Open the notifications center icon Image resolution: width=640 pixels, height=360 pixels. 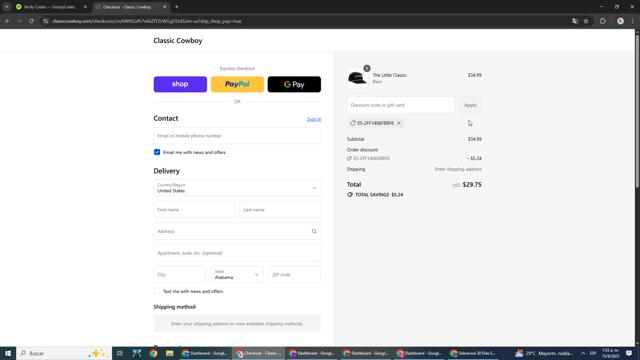(x=629, y=353)
